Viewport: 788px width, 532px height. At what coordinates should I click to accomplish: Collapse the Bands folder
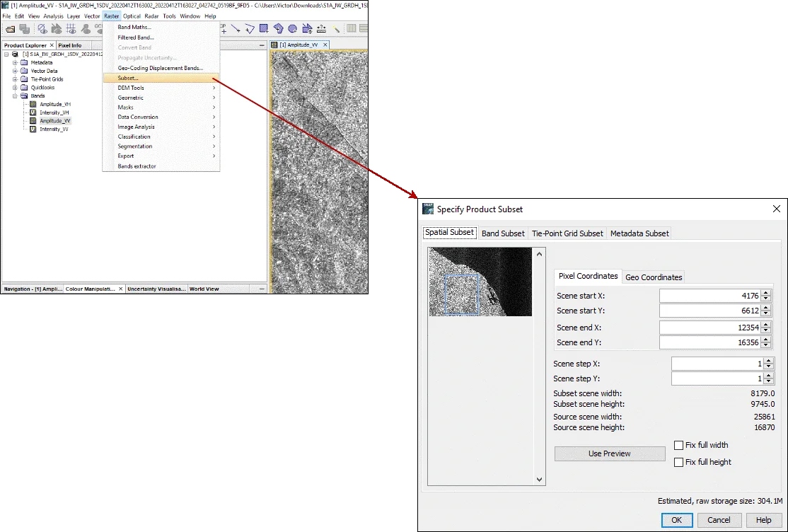(16, 96)
